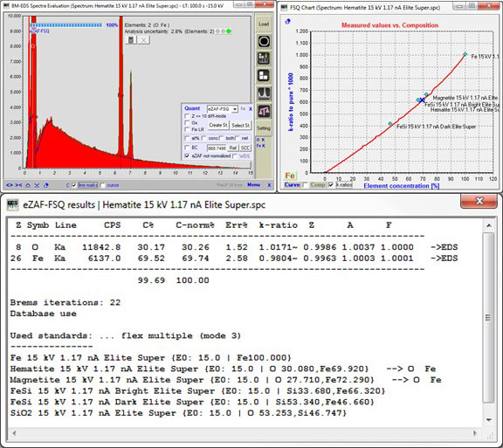Click the black circle icon in spectra sidebar
The height and width of the screenshot is (448, 503).
pyautogui.click(x=264, y=41)
